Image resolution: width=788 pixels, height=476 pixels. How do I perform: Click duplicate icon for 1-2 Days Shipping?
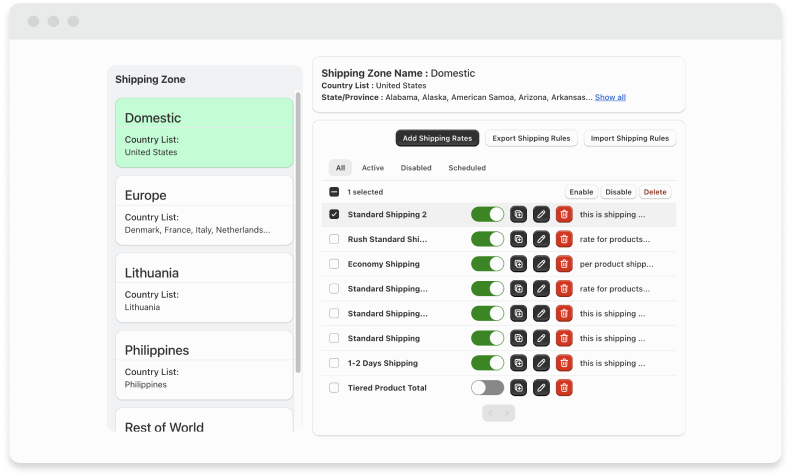pos(518,363)
